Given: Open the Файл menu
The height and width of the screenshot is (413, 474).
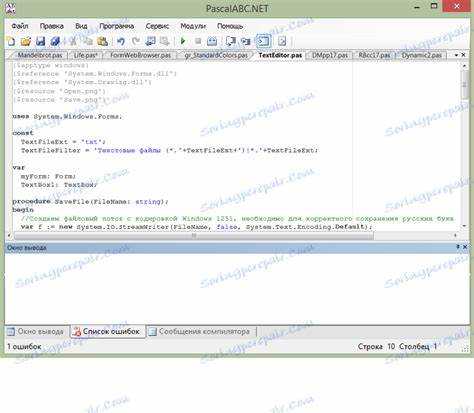Looking at the screenshot, I should [20, 26].
